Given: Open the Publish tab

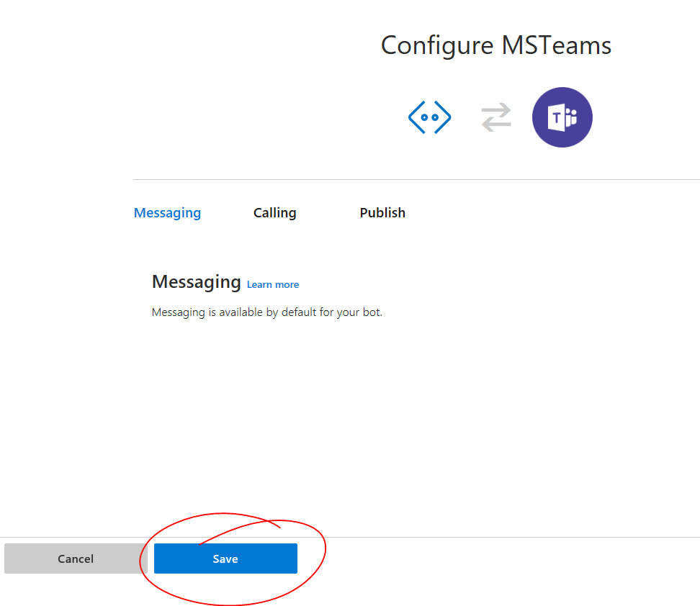Looking at the screenshot, I should (382, 213).
